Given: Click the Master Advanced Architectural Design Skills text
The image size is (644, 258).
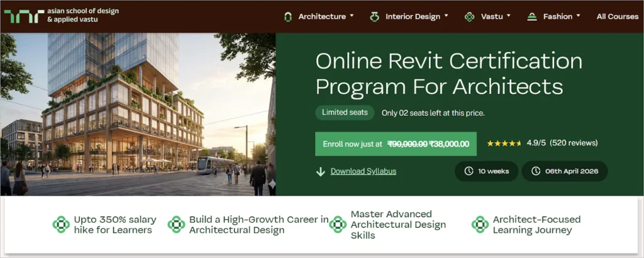Looking at the screenshot, I should click(x=398, y=225).
